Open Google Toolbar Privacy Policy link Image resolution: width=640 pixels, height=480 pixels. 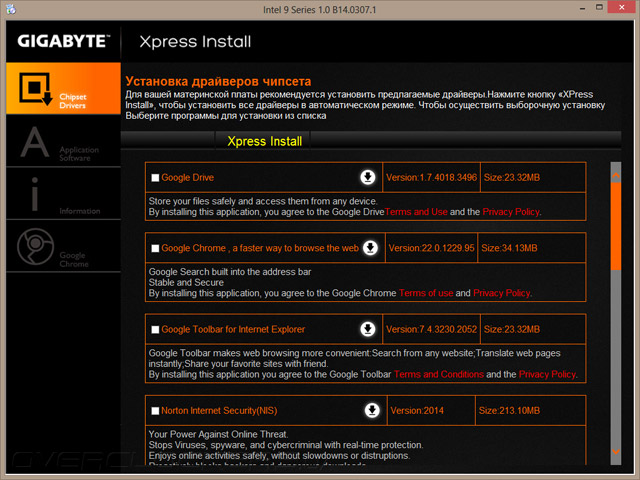point(547,374)
